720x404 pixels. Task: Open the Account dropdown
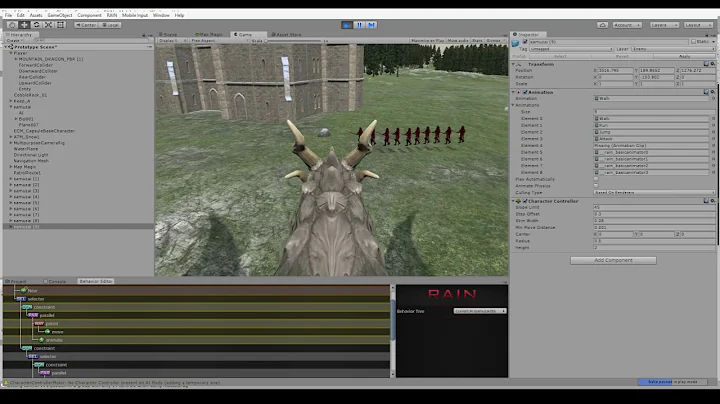(627, 25)
